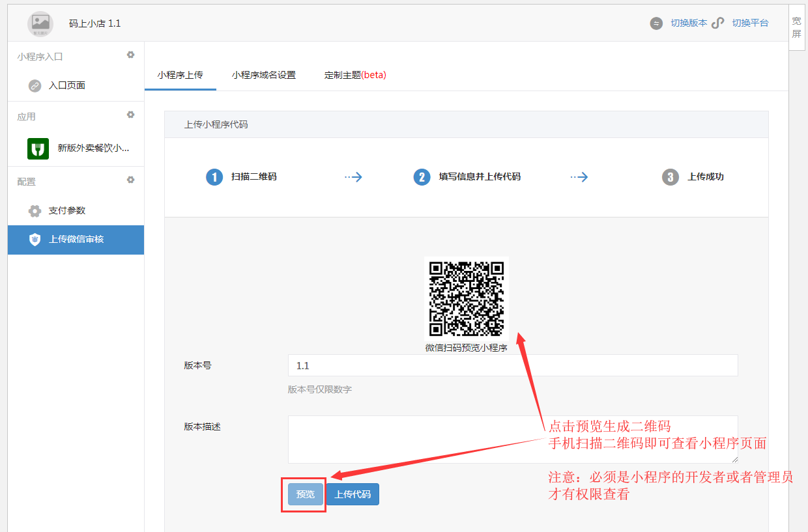Click the 入口页面 link icon
The height and width of the screenshot is (532, 808).
pos(35,86)
